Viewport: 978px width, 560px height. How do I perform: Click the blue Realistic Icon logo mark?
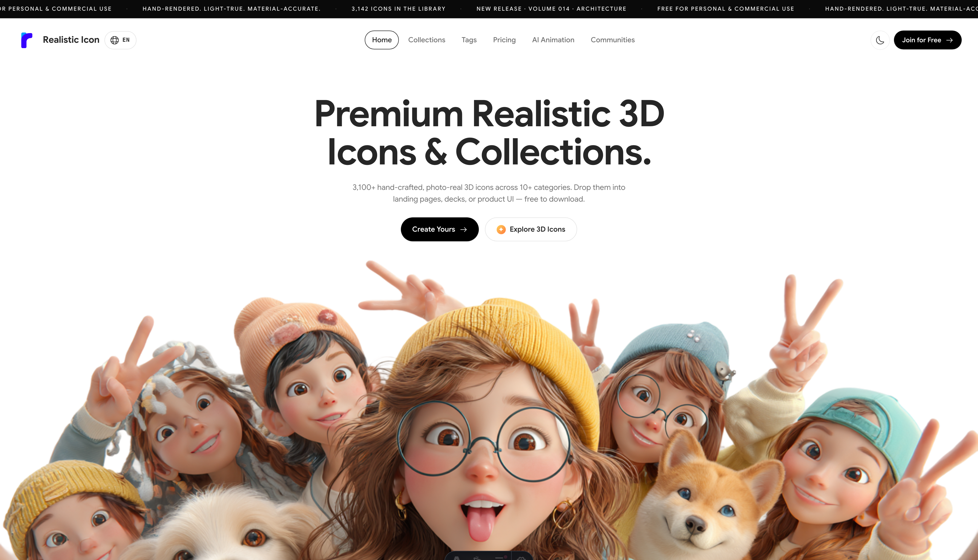coord(26,40)
